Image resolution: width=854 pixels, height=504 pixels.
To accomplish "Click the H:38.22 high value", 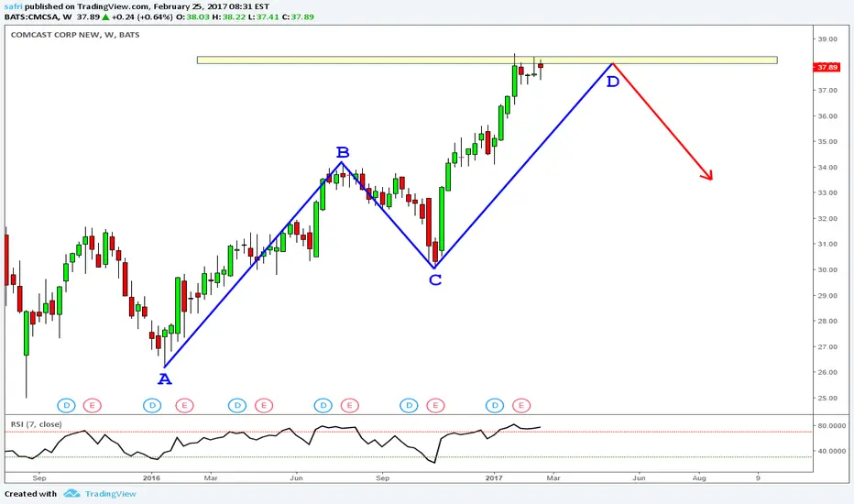I will (x=229, y=16).
